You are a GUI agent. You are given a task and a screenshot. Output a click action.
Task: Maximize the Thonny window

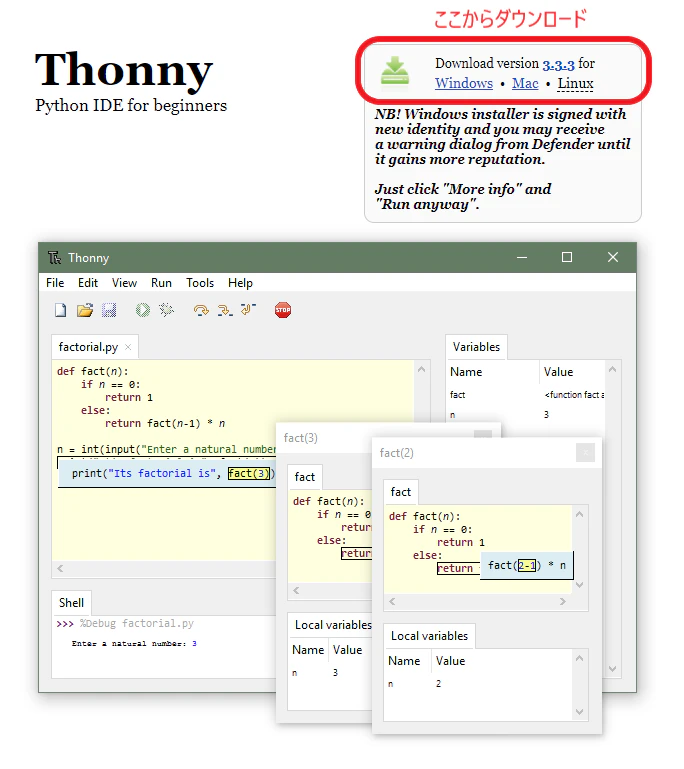tap(567, 257)
